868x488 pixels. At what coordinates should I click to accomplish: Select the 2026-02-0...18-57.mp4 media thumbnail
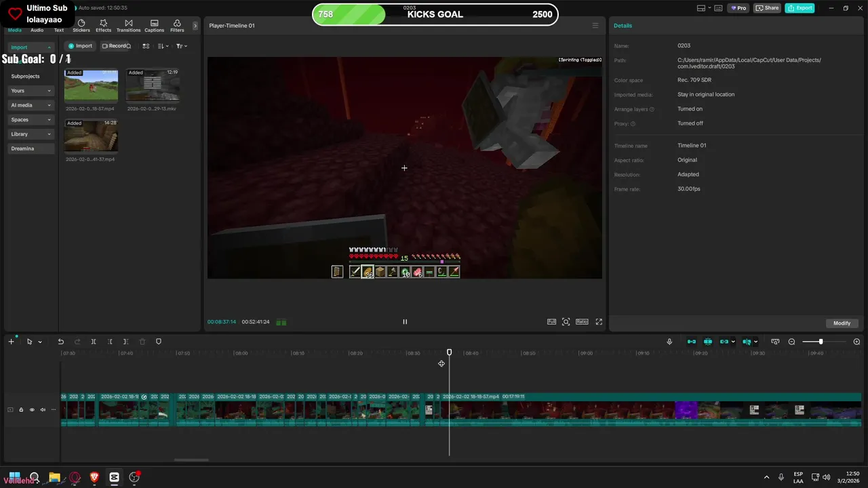(x=91, y=85)
